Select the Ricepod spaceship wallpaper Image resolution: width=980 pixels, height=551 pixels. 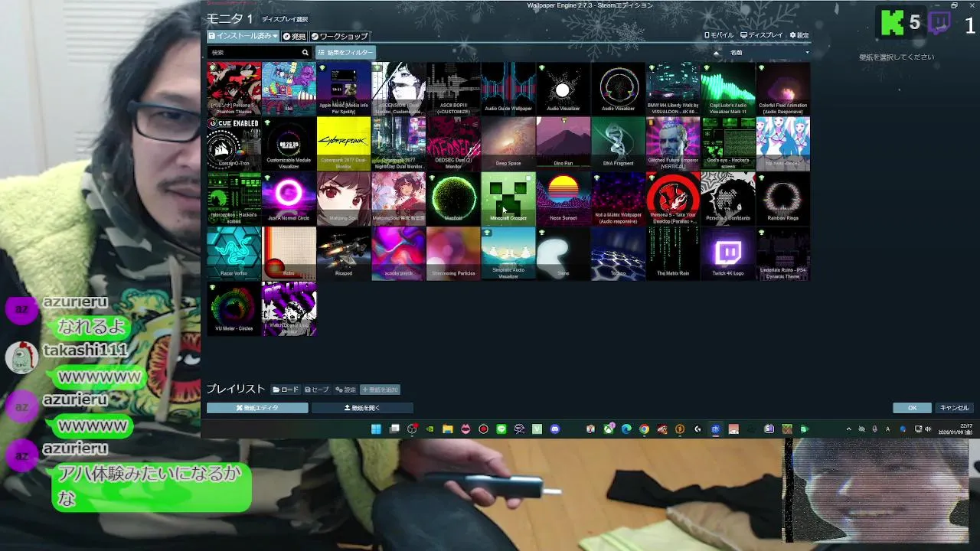(344, 253)
